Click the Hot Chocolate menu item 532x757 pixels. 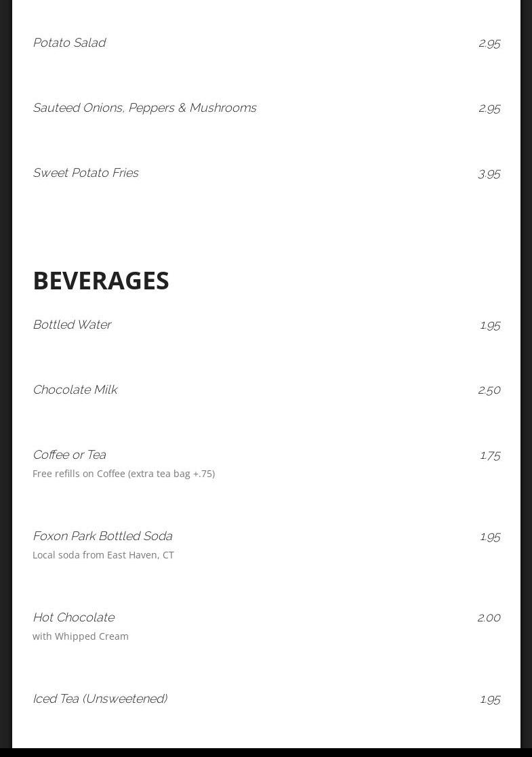pos(73,617)
